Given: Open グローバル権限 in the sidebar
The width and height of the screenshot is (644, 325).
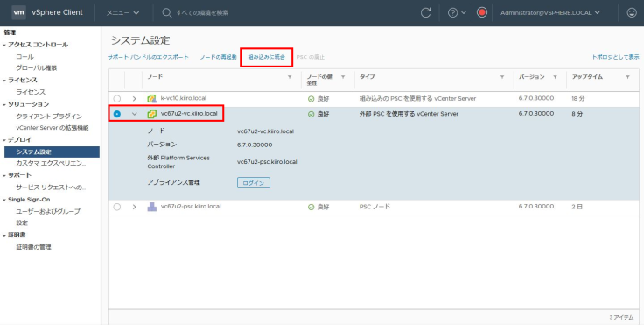Looking at the screenshot, I should (36, 68).
